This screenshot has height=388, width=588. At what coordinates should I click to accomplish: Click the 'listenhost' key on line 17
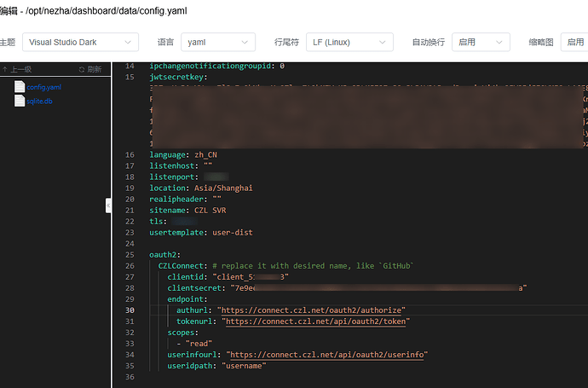pyautogui.click(x=172, y=165)
